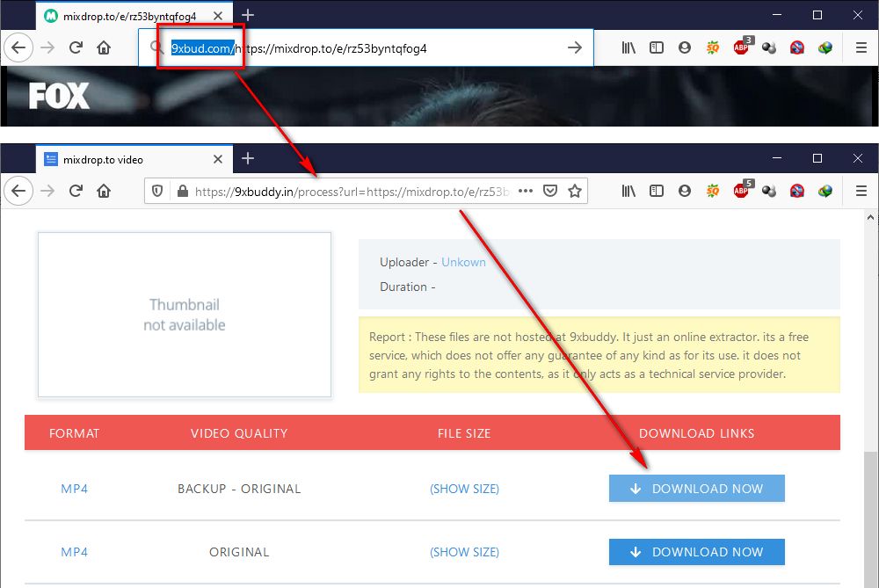Click the padlock site info icon

click(x=182, y=191)
